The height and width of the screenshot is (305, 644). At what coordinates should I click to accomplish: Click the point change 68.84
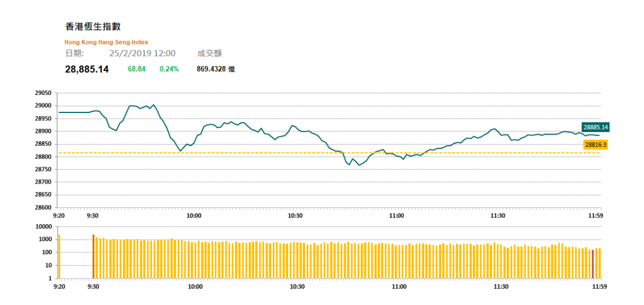coord(137,69)
